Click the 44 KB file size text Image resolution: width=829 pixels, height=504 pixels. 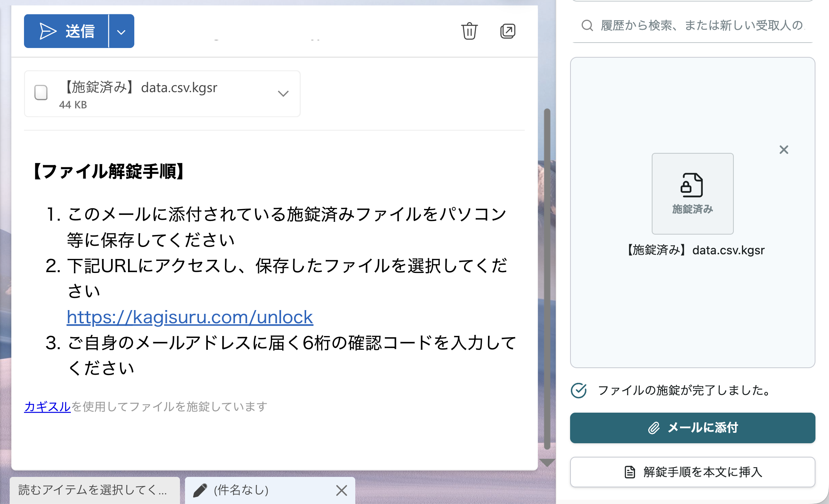(x=73, y=105)
